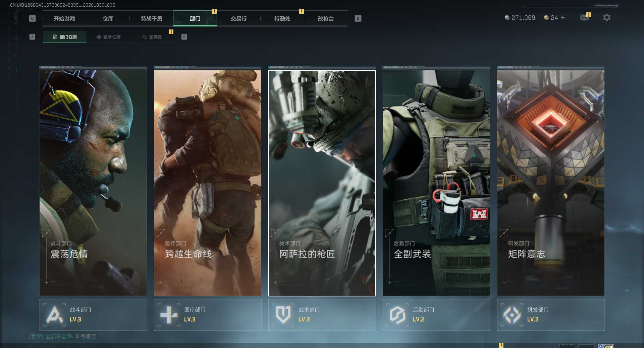Select the 医疗部门 cross emblem icon
This screenshot has height=348, width=644.
(169, 315)
